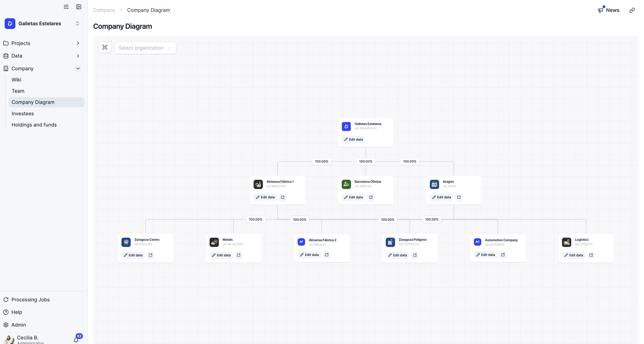The image size is (644, 344).
Task: Open the Wiki page
Action: [17, 80]
